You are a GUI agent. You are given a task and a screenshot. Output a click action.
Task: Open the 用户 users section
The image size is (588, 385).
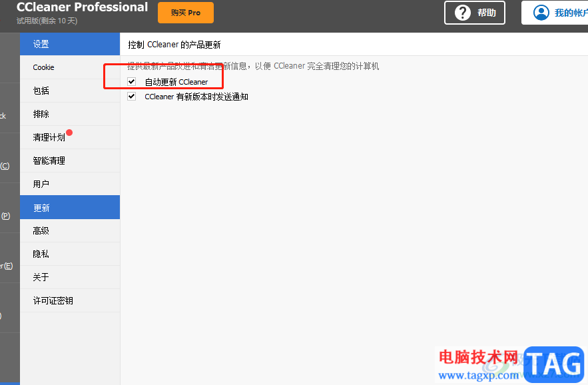(x=70, y=184)
